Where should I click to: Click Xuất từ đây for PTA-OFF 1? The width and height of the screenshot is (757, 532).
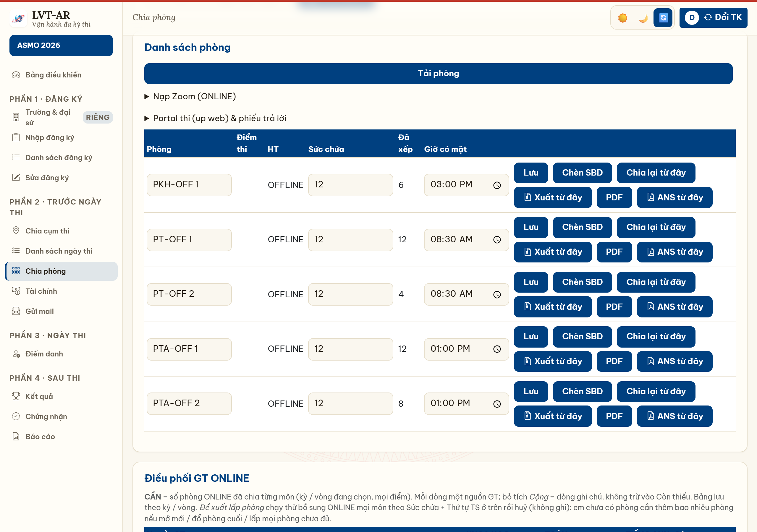[x=553, y=361]
